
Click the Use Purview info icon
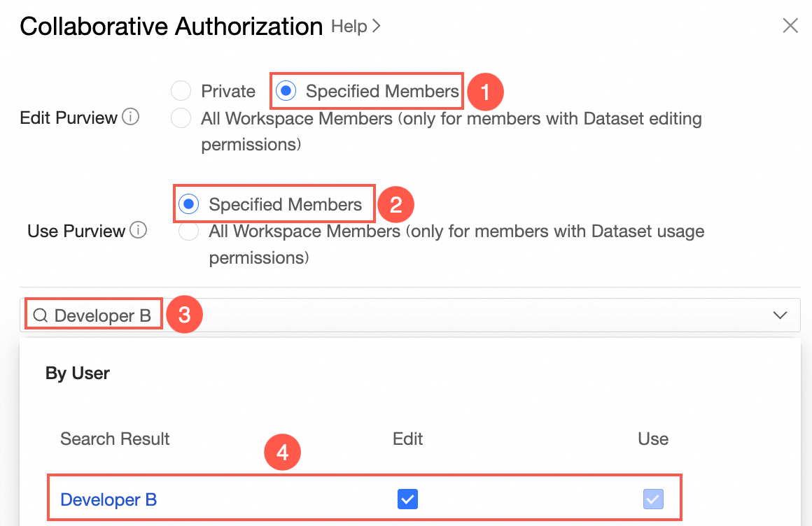[139, 230]
